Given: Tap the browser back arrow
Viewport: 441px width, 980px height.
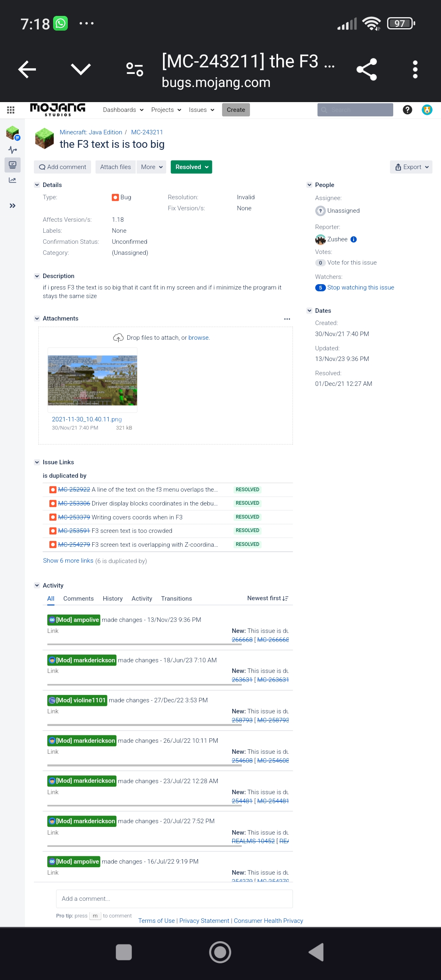Looking at the screenshot, I should point(27,69).
